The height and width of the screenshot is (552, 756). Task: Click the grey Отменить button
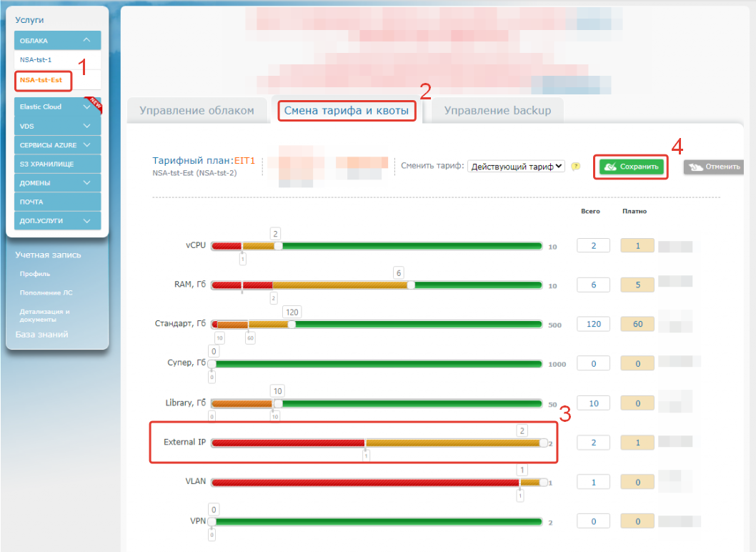(x=713, y=167)
